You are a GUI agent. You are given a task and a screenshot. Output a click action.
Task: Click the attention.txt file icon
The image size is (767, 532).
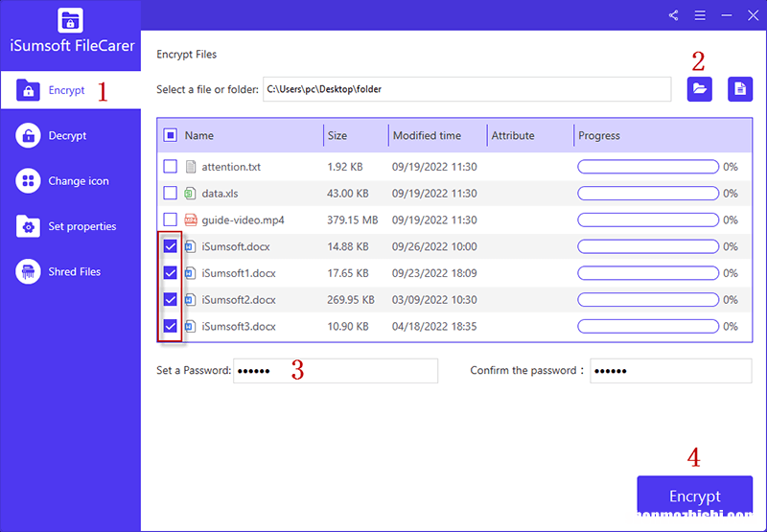point(191,167)
